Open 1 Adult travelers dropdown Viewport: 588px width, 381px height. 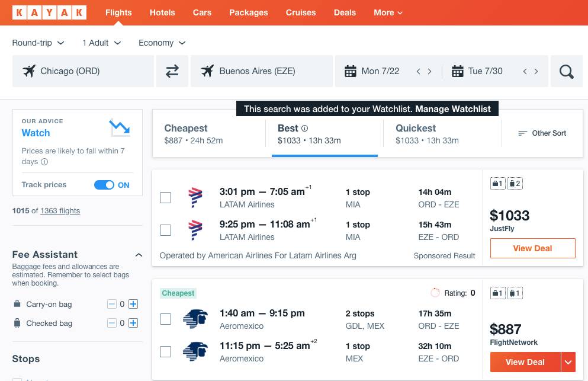click(102, 43)
